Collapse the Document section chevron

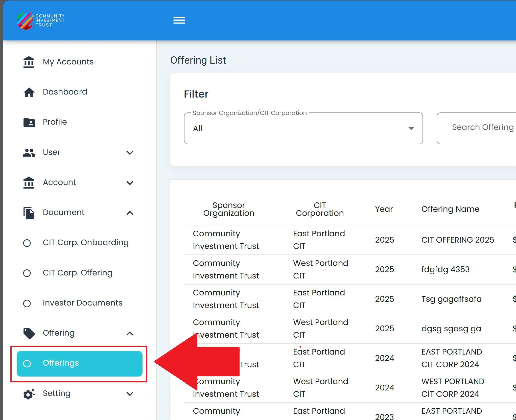130,213
